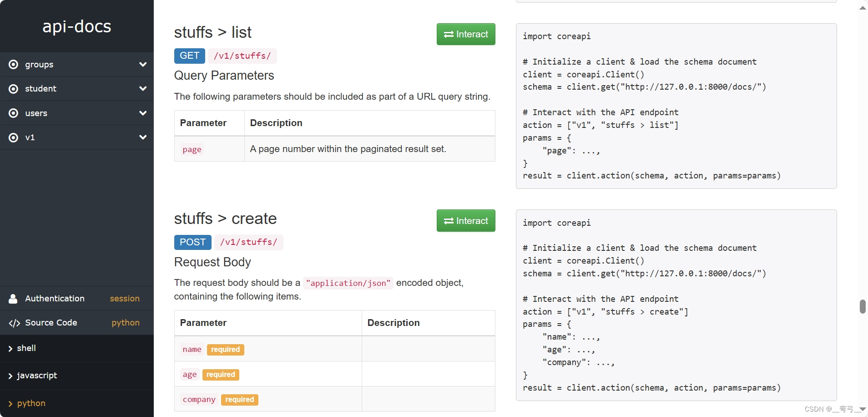This screenshot has height=417, width=868.
Task: Choose shell as source code language
Action: tap(26, 348)
